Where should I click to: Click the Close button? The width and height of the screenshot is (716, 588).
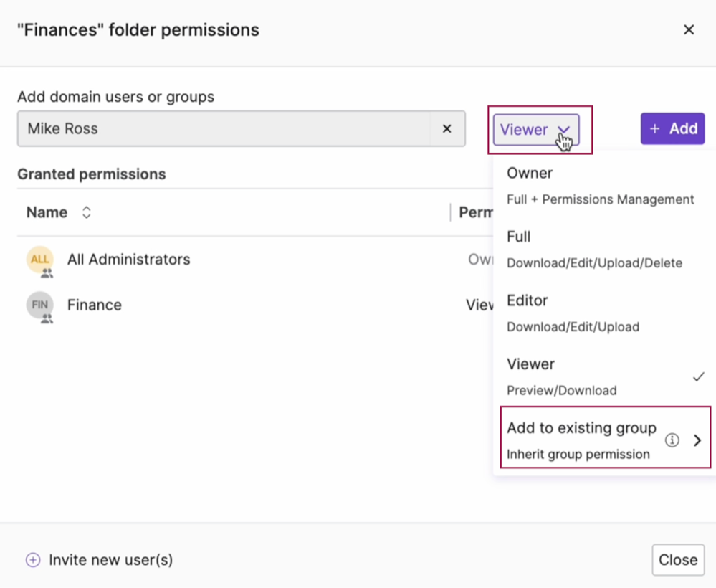(x=677, y=560)
